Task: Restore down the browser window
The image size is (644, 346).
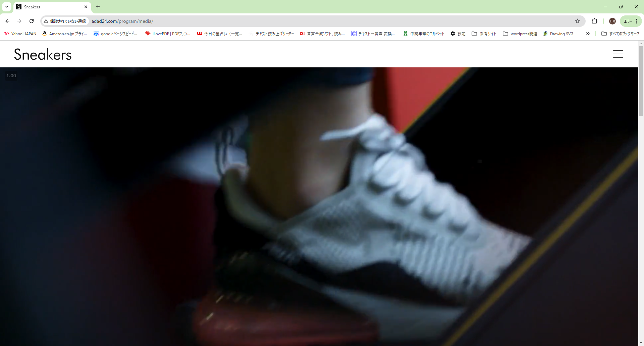Action: 621,7
